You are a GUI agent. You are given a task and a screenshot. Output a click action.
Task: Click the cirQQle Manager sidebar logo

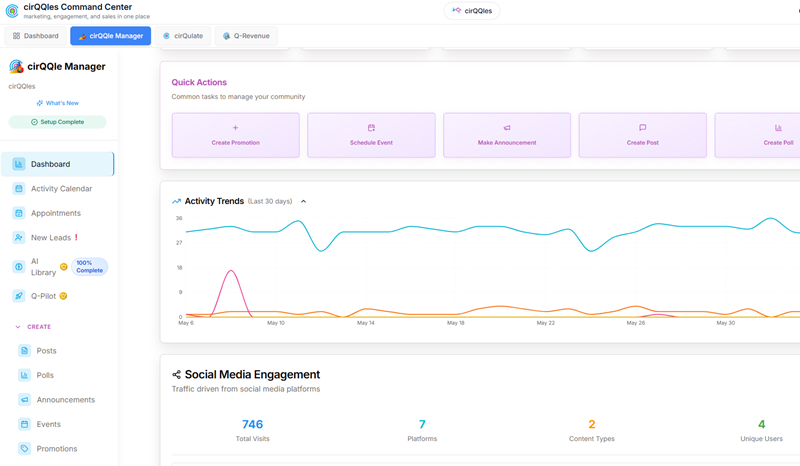(x=16, y=66)
